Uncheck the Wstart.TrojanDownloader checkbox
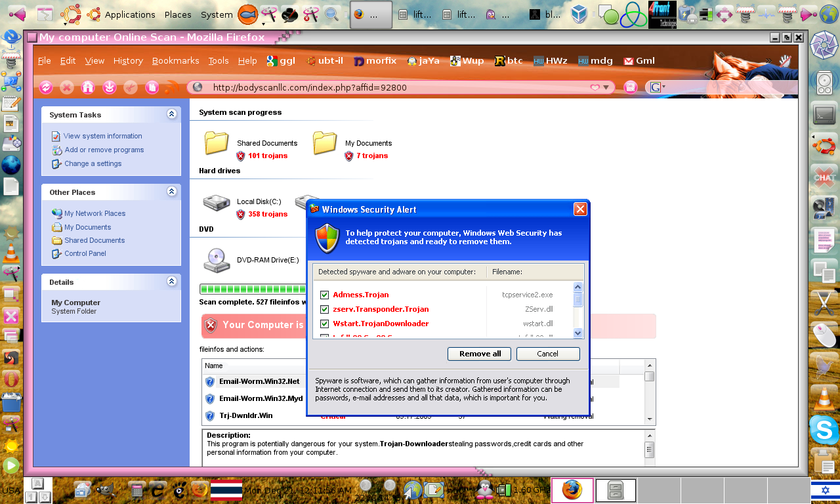The height and width of the screenshot is (504, 840). (324, 324)
